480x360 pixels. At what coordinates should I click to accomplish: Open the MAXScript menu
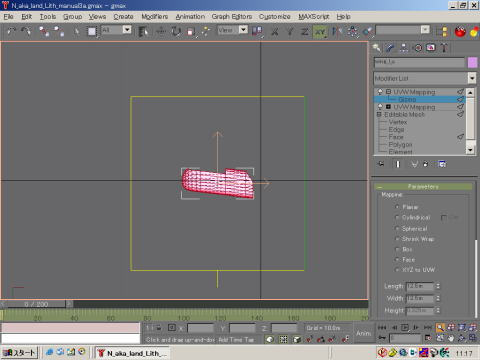(x=313, y=16)
